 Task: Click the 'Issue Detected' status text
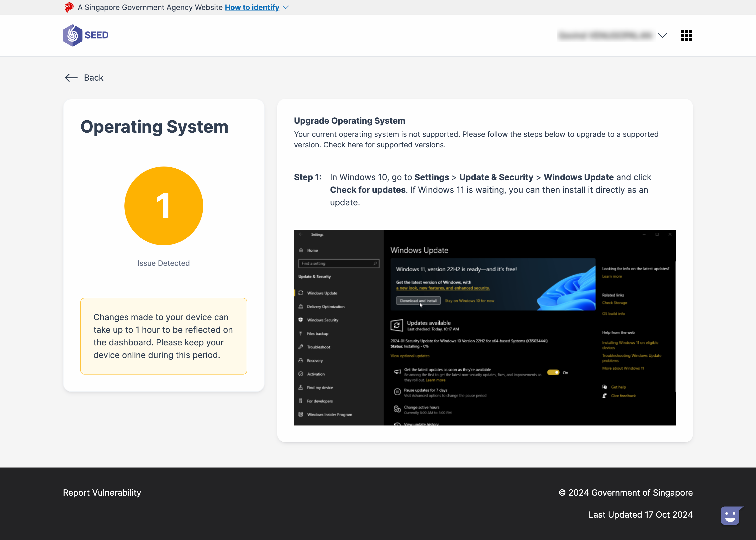(x=164, y=263)
